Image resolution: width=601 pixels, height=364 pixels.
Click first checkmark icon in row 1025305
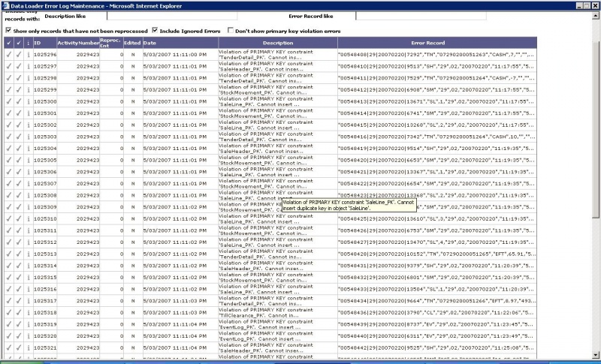coord(9,160)
